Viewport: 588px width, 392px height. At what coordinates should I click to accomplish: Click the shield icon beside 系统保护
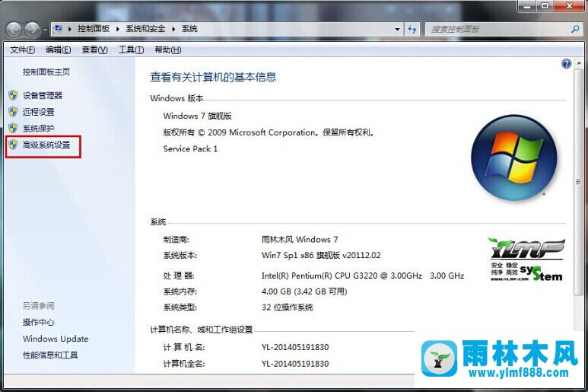point(13,128)
